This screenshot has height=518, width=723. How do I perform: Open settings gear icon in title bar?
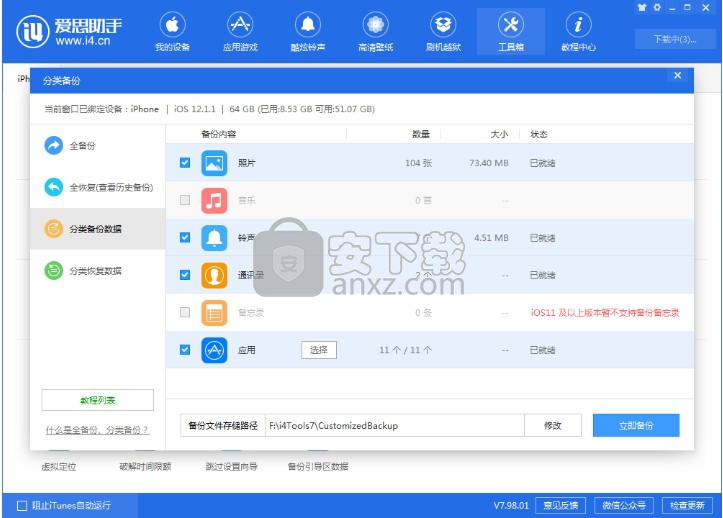pyautogui.click(x=657, y=7)
